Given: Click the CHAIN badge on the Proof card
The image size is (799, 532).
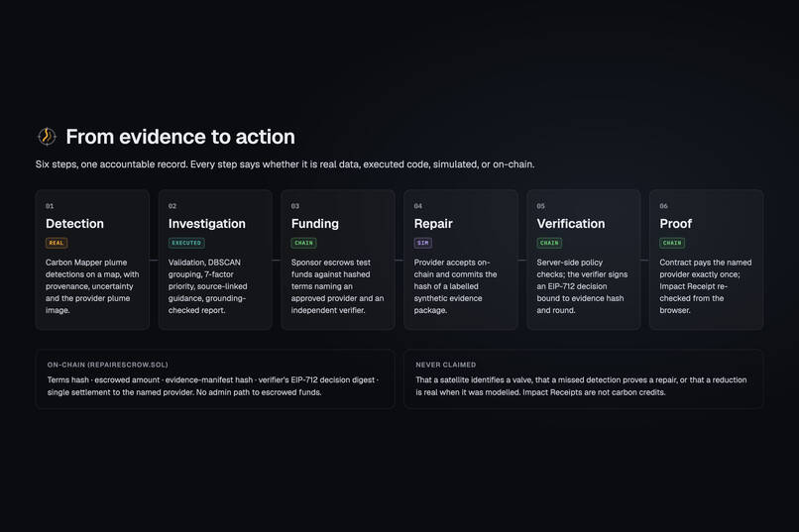Looking at the screenshot, I should pyautogui.click(x=672, y=243).
